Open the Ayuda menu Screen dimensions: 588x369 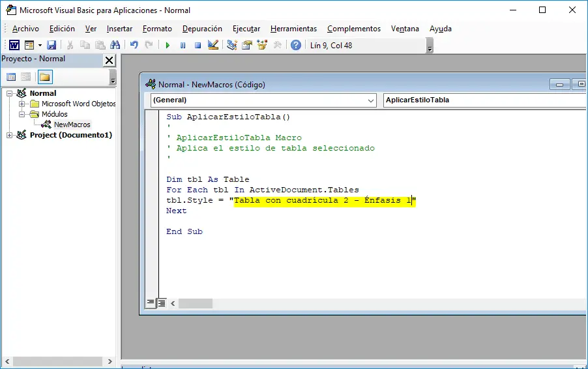click(x=440, y=29)
